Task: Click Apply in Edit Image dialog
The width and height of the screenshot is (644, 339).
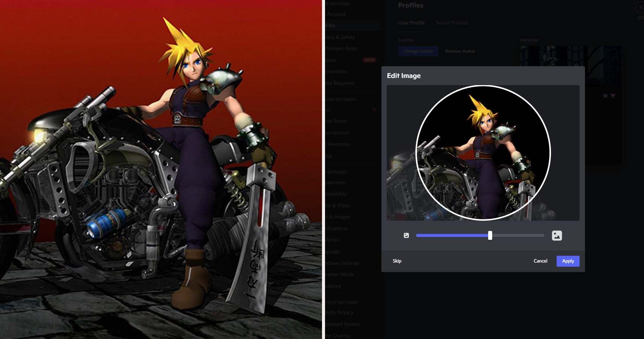Action: tap(568, 261)
